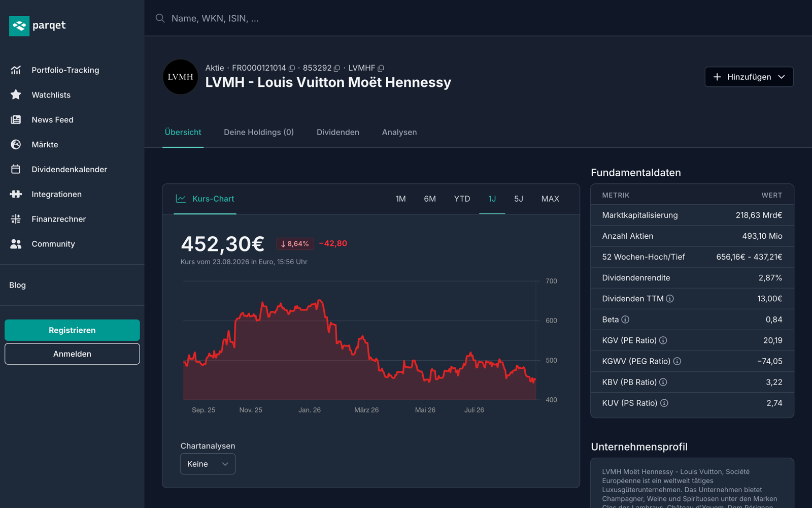Show info icon next to Beta
This screenshot has height=508, width=812.
pyautogui.click(x=625, y=320)
